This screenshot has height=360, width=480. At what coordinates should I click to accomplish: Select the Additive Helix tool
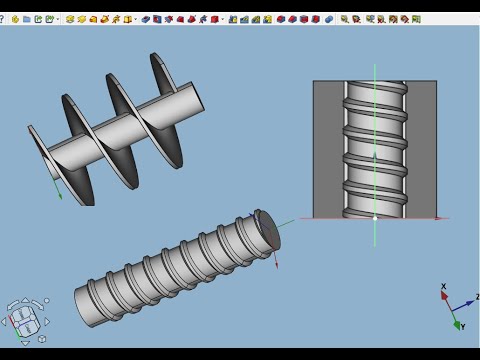[116, 19]
